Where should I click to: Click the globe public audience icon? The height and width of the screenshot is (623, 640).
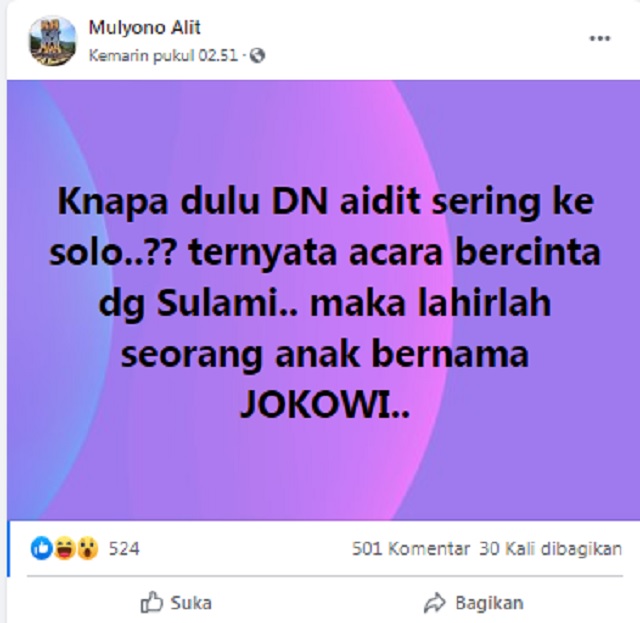(257, 56)
